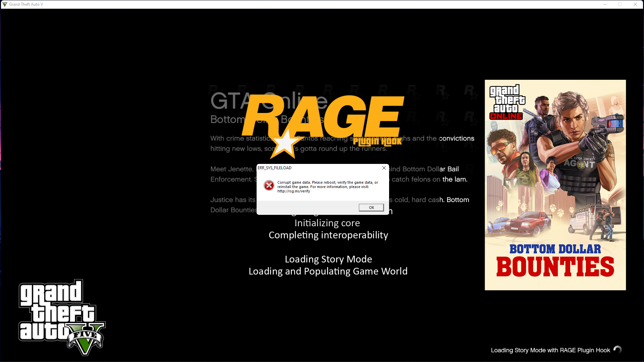This screenshot has height=362, width=644.
Task: Click the Initializing core status line
Action: [x=327, y=223]
